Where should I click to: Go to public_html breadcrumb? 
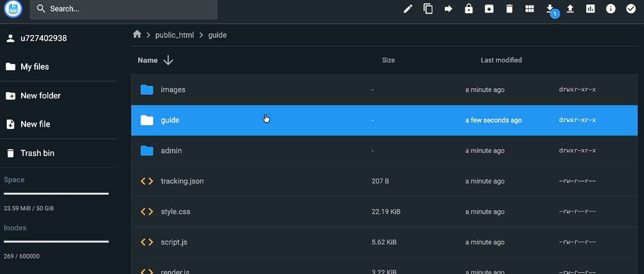tap(175, 35)
